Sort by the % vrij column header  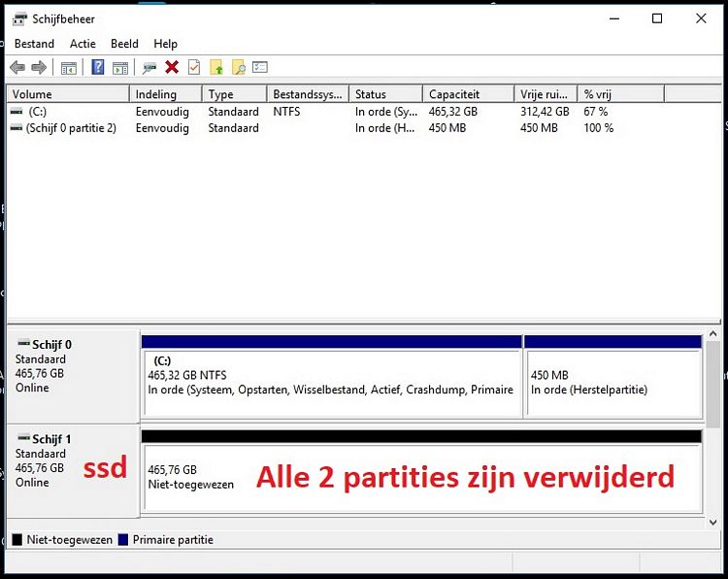(621, 94)
